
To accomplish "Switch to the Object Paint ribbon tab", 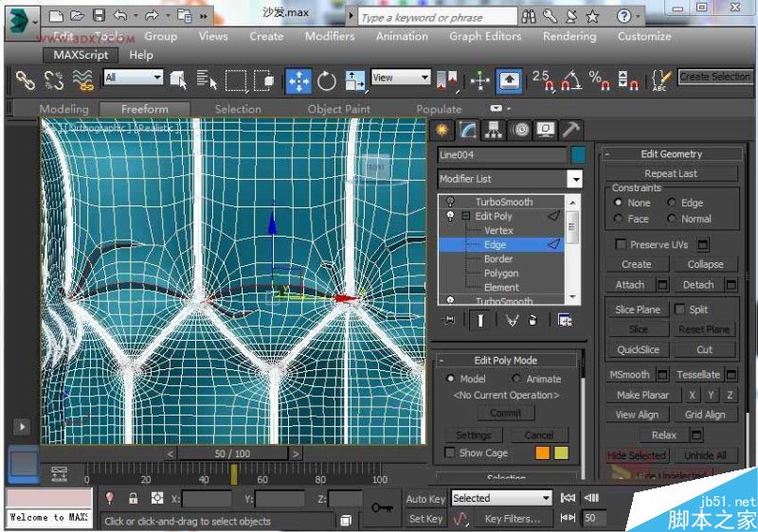I will [338, 109].
